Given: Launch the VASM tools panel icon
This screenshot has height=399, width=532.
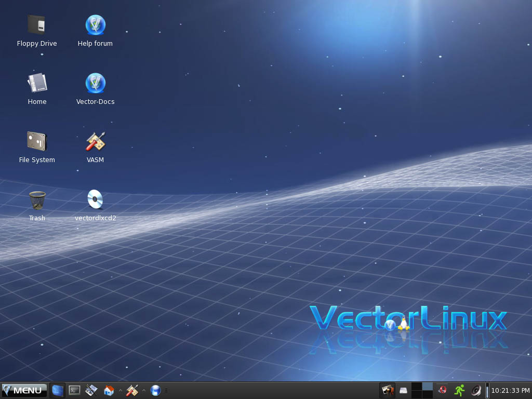Looking at the screenshot, I should (x=131, y=391).
